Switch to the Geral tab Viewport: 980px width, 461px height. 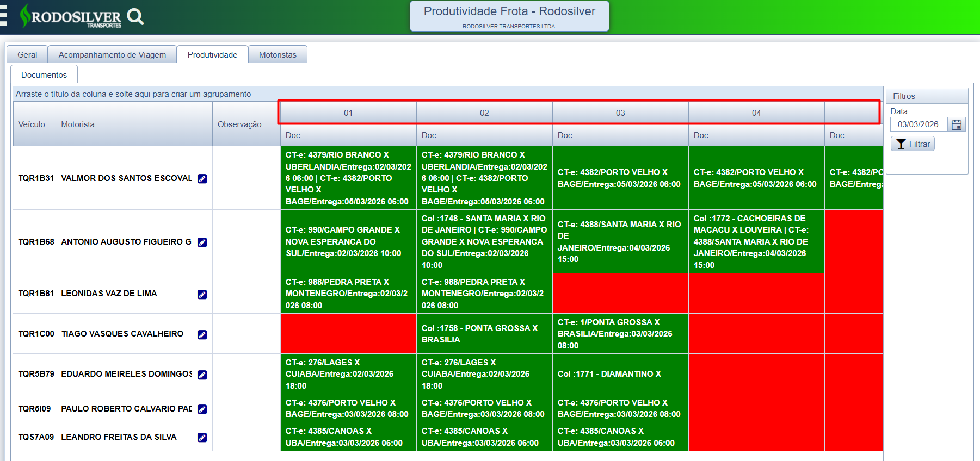click(27, 55)
